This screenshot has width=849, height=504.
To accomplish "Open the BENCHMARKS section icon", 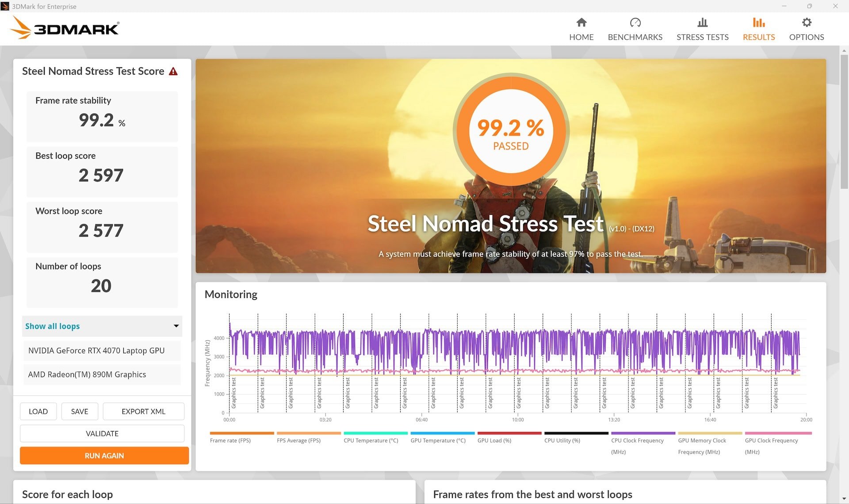I will click(634, 22).
